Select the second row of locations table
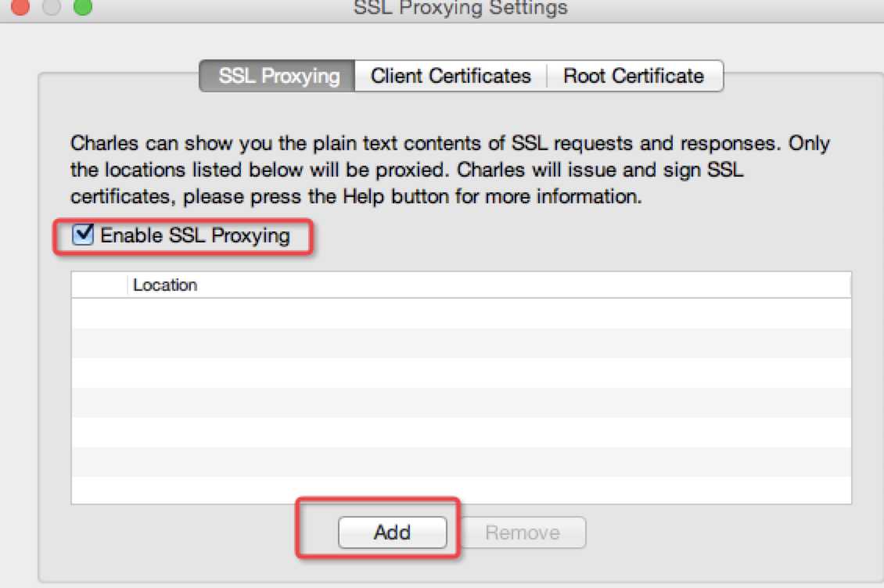 coord(461,342)
